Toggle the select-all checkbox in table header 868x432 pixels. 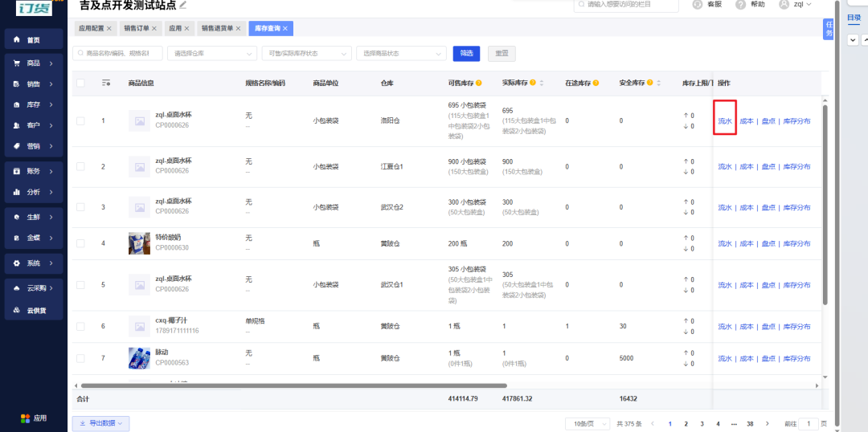[x=81, y=83]
